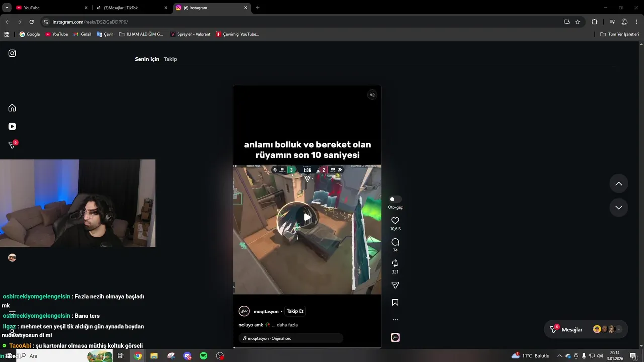Close the Instagram browser tab
Screen dimensions: 644x362
tap(246, 8)
